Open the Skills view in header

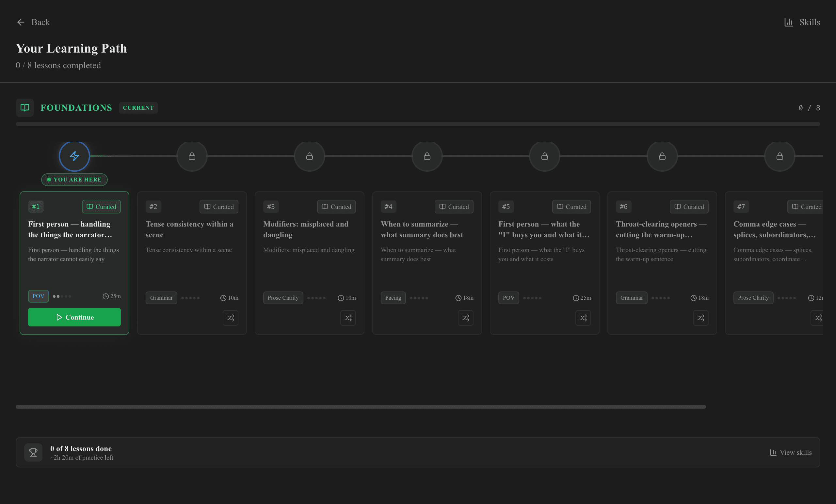point(802,23)
